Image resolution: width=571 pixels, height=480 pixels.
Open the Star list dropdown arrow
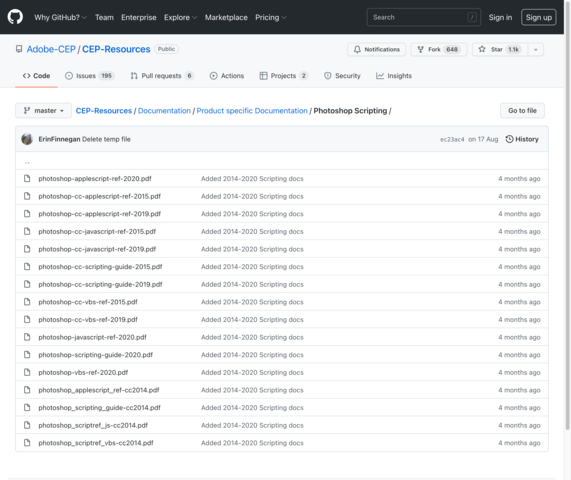pyautogui.click(x=536, y=50)
